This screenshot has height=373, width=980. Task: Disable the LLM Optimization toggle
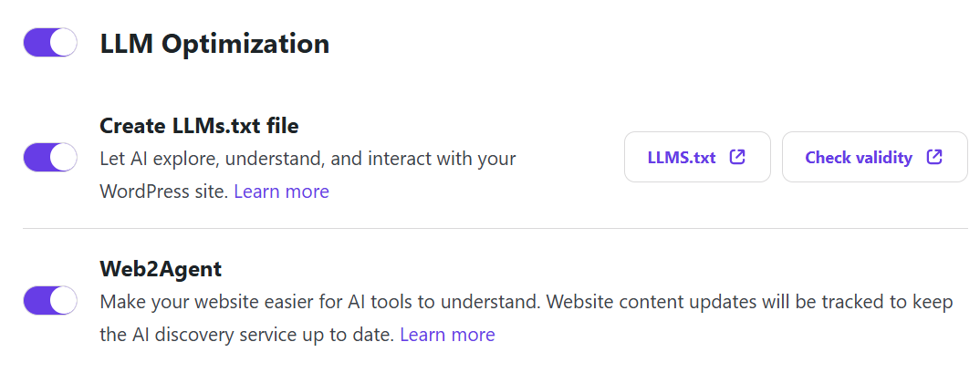[x=50, y=43]
